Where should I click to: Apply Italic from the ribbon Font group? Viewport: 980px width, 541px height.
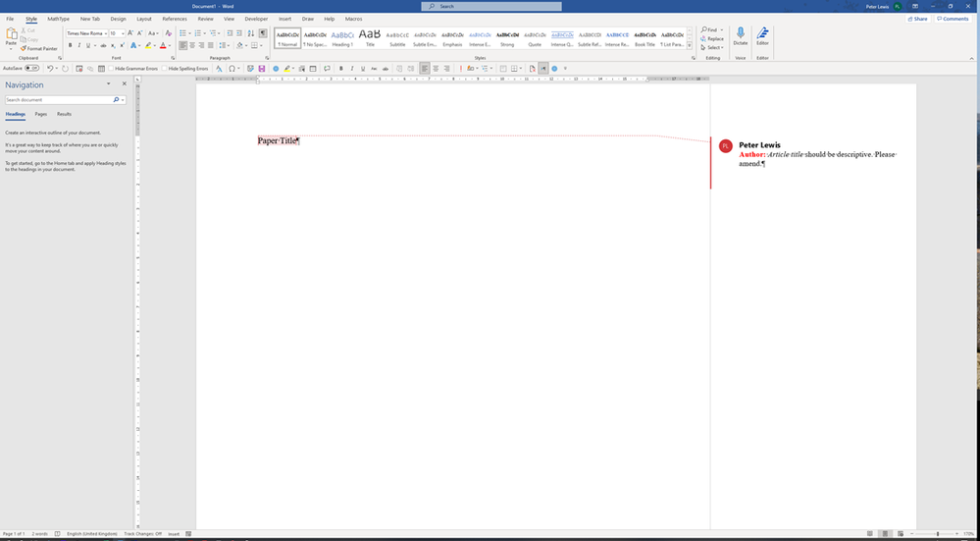point(78,45)
